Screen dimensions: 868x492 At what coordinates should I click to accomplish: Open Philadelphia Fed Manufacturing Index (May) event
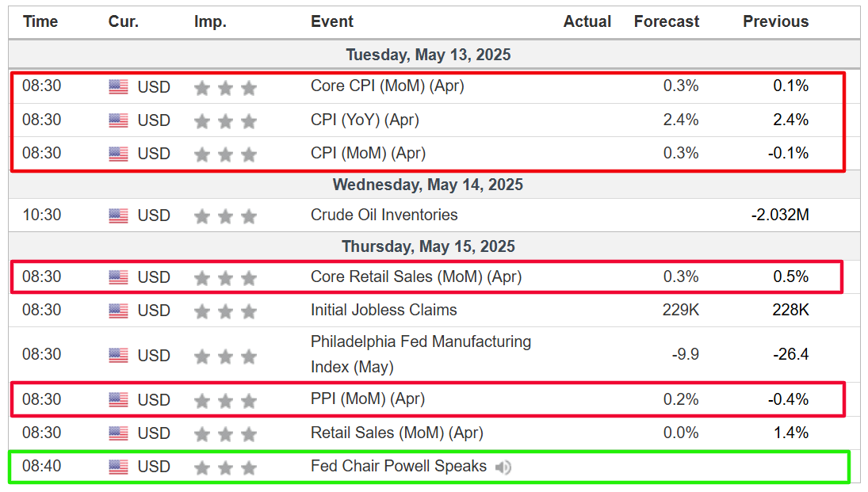[x=421, y=354]
